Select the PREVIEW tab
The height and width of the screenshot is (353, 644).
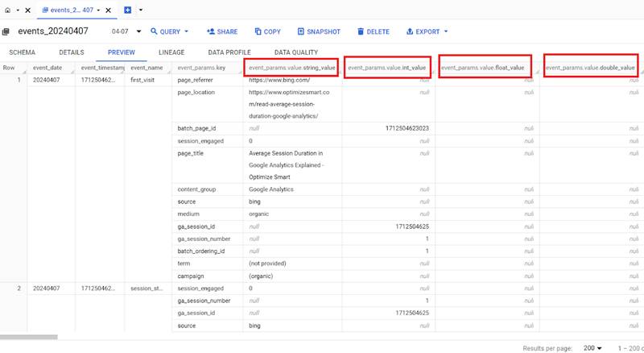tap(122, 52)
